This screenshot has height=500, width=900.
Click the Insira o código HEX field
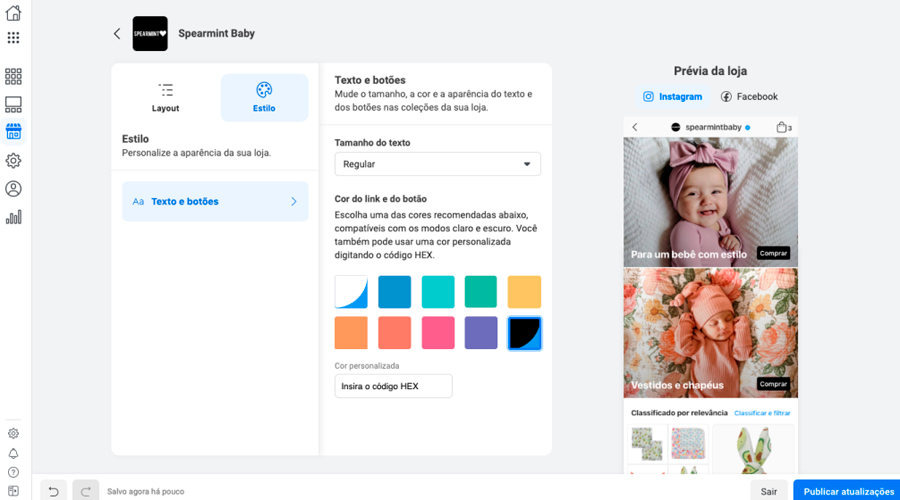[x=393, y=386]
